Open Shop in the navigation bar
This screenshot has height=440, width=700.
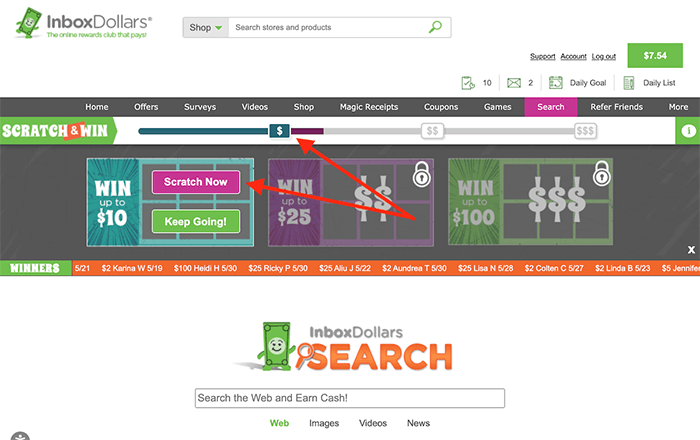click(304, 107)
